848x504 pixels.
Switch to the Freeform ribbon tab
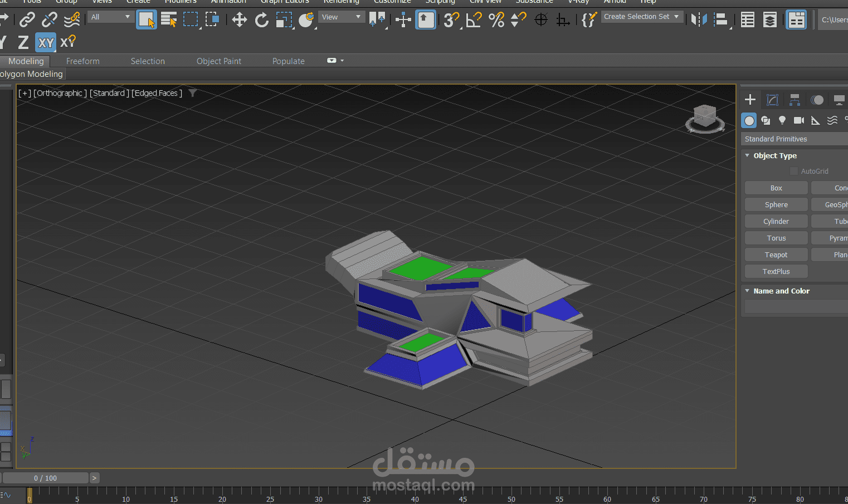(x=82, y=61)
